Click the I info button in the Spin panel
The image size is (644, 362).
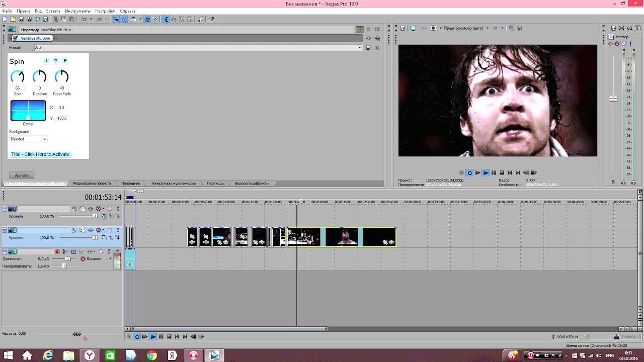click(x=46, y=61)
